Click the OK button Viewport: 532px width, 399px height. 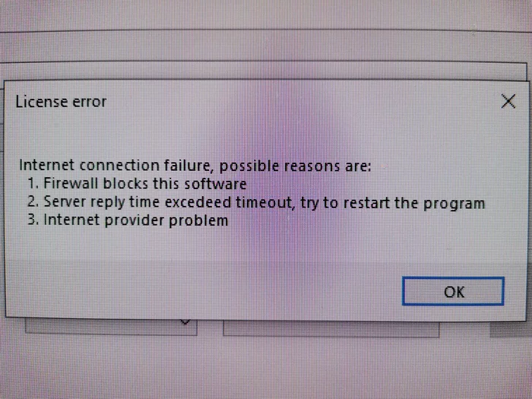(x=453, y=291)
